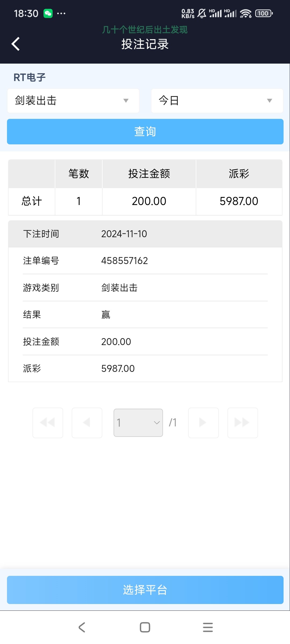Tap the WeChat notification icon
290x644 pixels.
tap(48, 13)
